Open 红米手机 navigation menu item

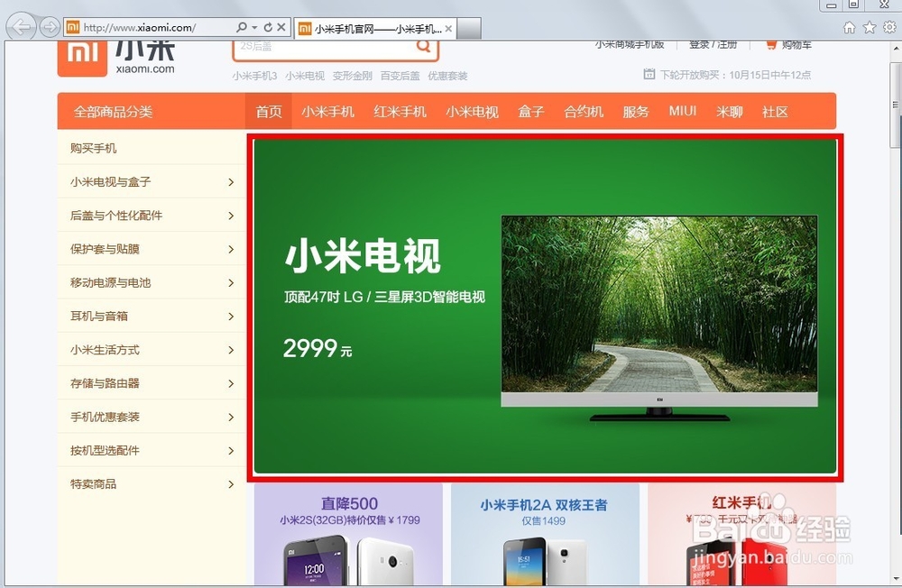pyautogui.click(x=400, y=112)
